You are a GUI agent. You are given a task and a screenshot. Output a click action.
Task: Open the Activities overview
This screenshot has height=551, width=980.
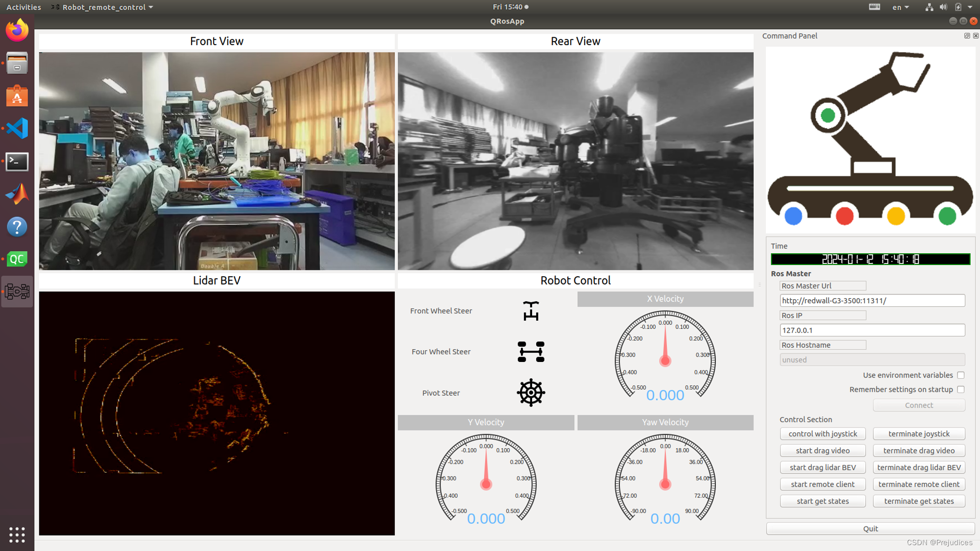24,7
